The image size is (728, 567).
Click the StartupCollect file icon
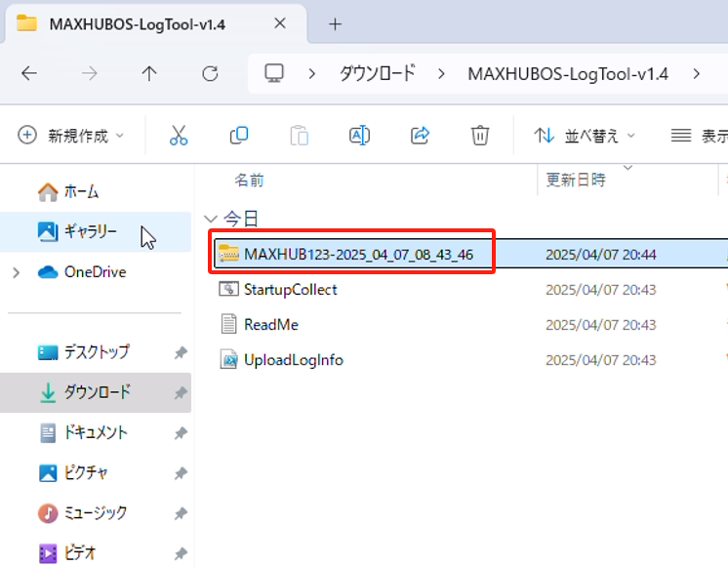point(228,289)
